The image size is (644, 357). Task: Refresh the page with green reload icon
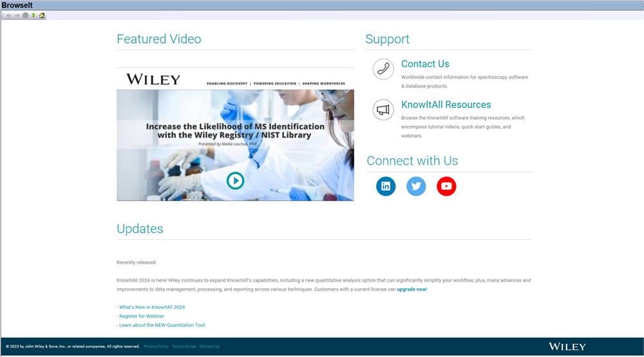tap(33, 15)
